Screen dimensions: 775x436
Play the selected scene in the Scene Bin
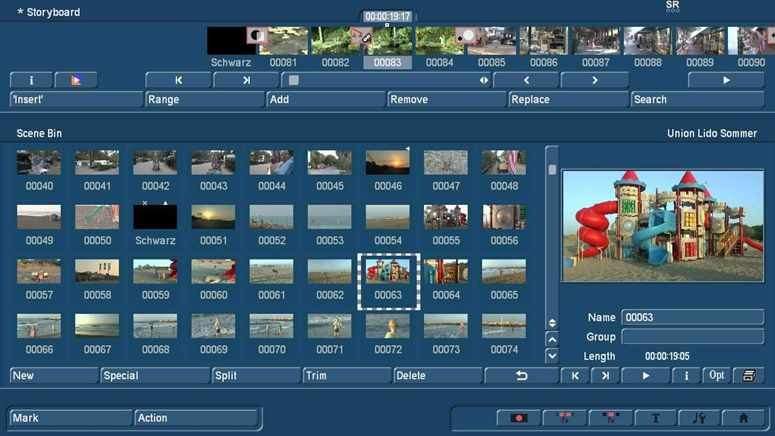(x=645, y=376)
